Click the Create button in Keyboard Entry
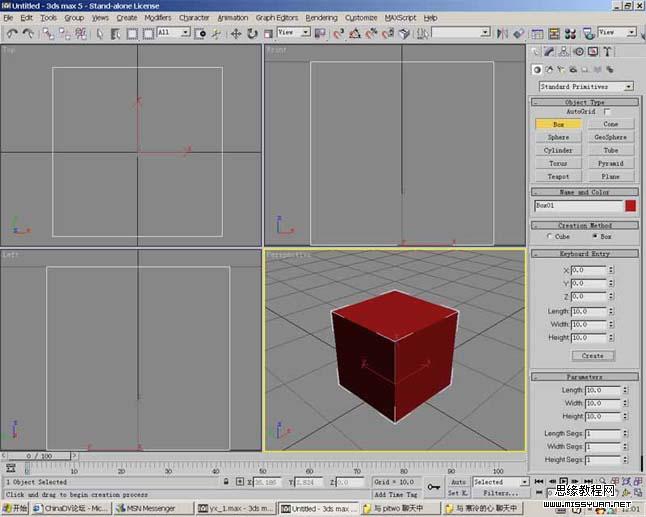 pos(593,356)
